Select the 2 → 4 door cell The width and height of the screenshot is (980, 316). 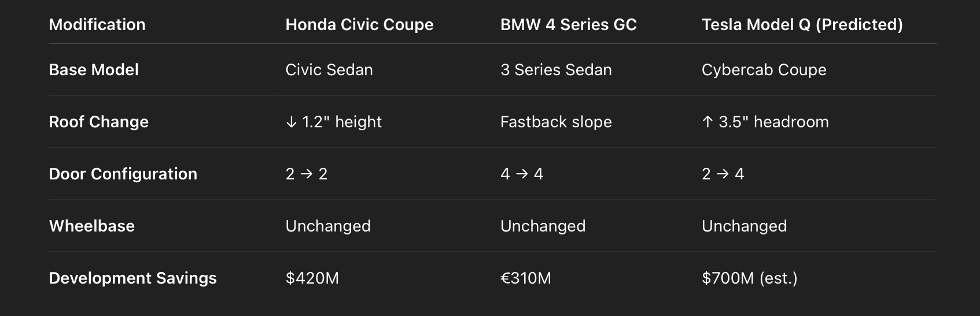tap(723, 174)
